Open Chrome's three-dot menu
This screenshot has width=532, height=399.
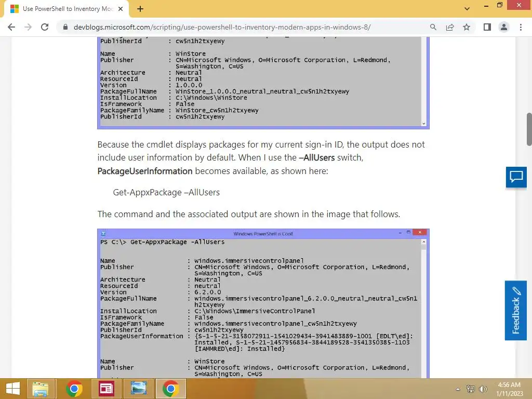tap(521, 27)
